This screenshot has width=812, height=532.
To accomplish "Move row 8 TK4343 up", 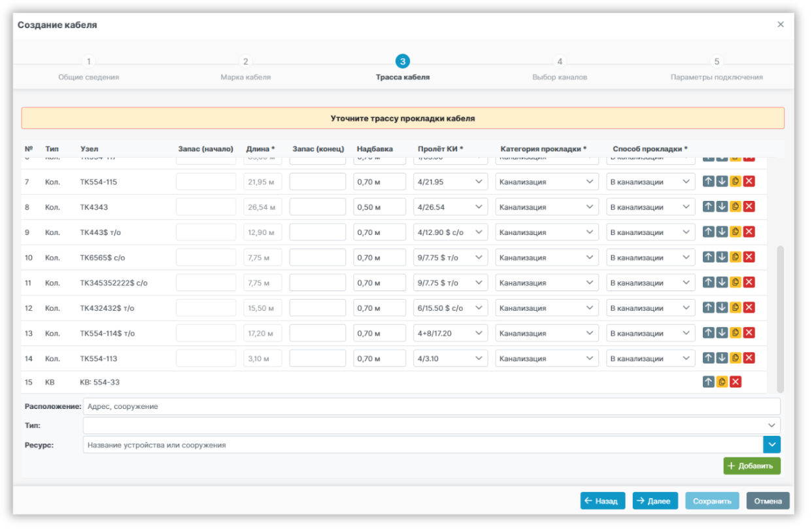I will 709,207.
